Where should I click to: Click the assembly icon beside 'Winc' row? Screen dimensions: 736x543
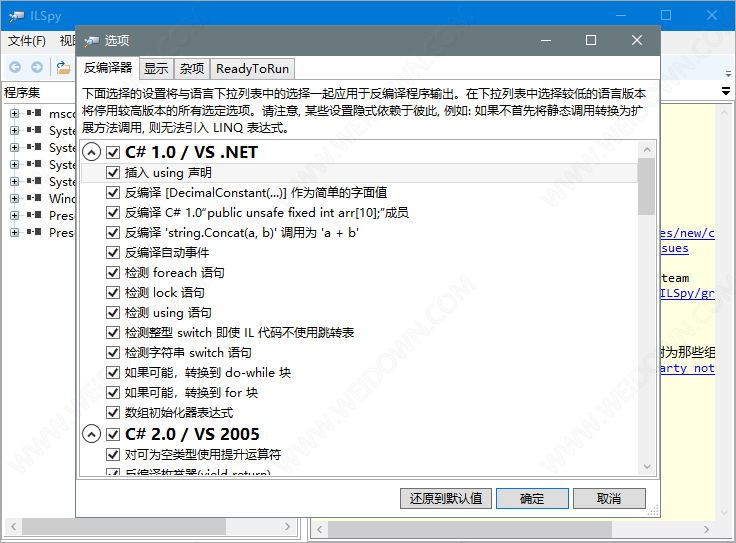34,198
